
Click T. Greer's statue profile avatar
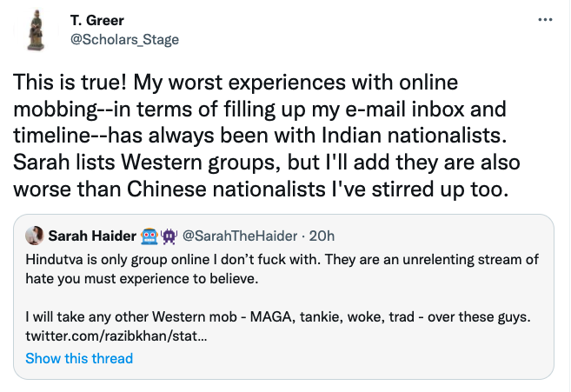coord(35,30)
